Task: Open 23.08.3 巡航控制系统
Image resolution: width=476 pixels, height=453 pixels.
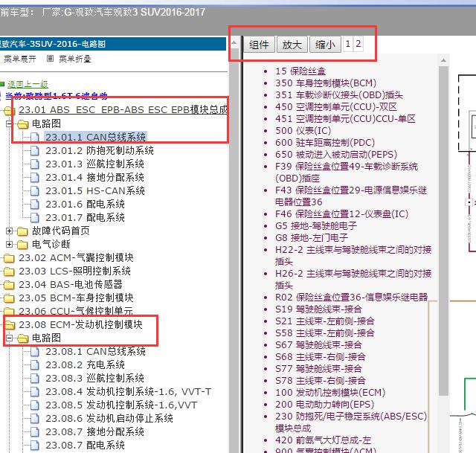Action: pyautogui.click(x=94, y=379)
